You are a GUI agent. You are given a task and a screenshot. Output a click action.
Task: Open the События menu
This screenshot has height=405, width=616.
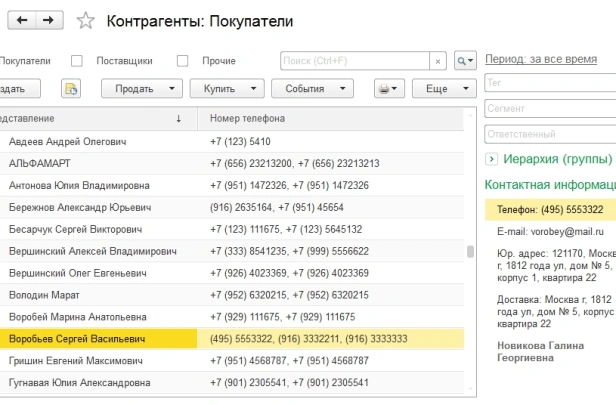click(x=312, y=89)
